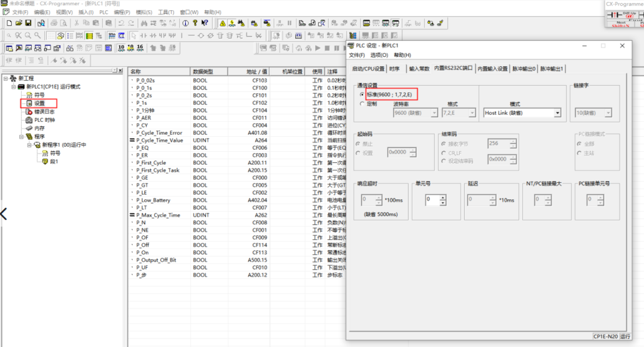Screen dimensions: 644x347
Task: Select the CR,LF end code radio button
Action: point(444,153)
